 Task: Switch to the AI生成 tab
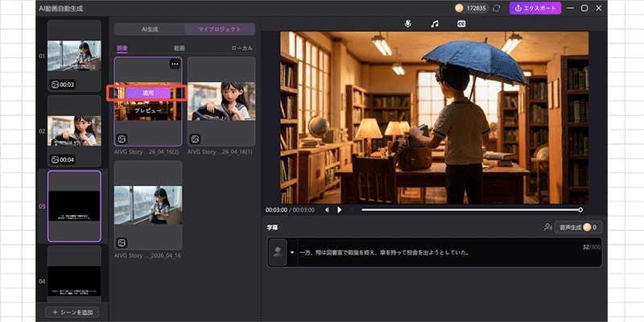coord(150,30)
